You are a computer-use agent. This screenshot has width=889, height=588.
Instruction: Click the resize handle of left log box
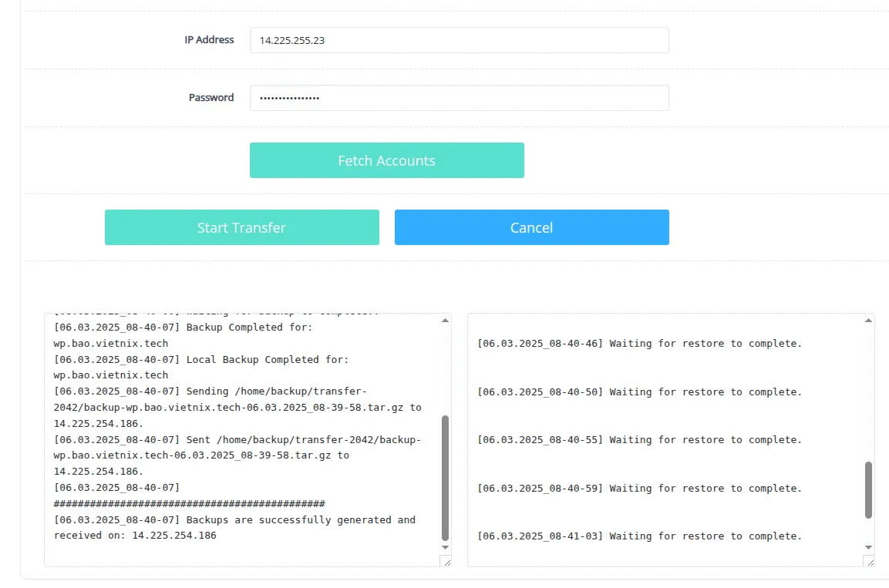click(x=445, y=562)
